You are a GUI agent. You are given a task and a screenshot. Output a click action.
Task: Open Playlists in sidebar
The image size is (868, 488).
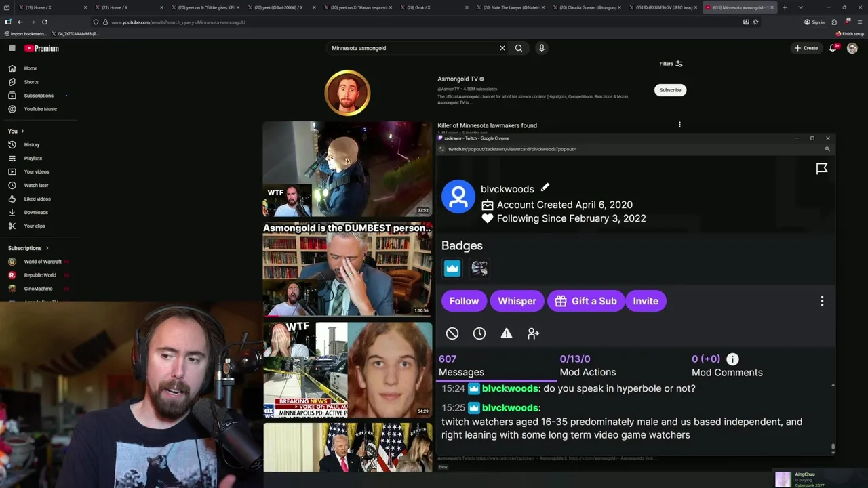(x=33, y=158)
